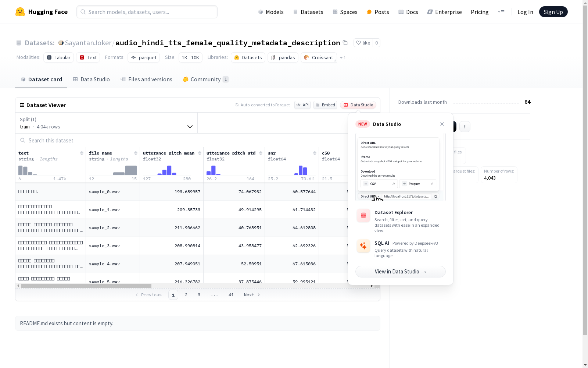588x368 pixels.
Task: Switch to Files and versions tab
Action: coord(146,79)
